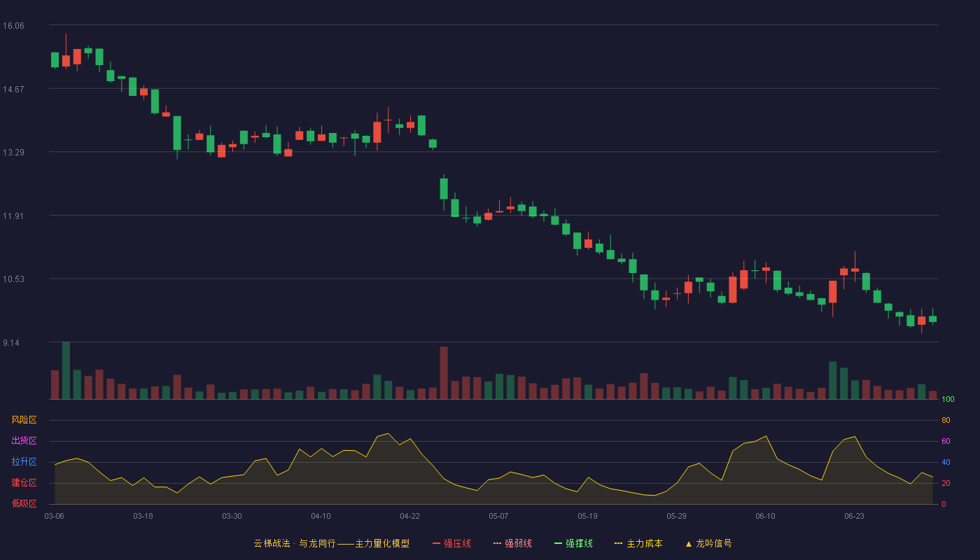
Task: Toggle the 强压线 legend series
Action: pyautogui.click(x=451, y=543)
